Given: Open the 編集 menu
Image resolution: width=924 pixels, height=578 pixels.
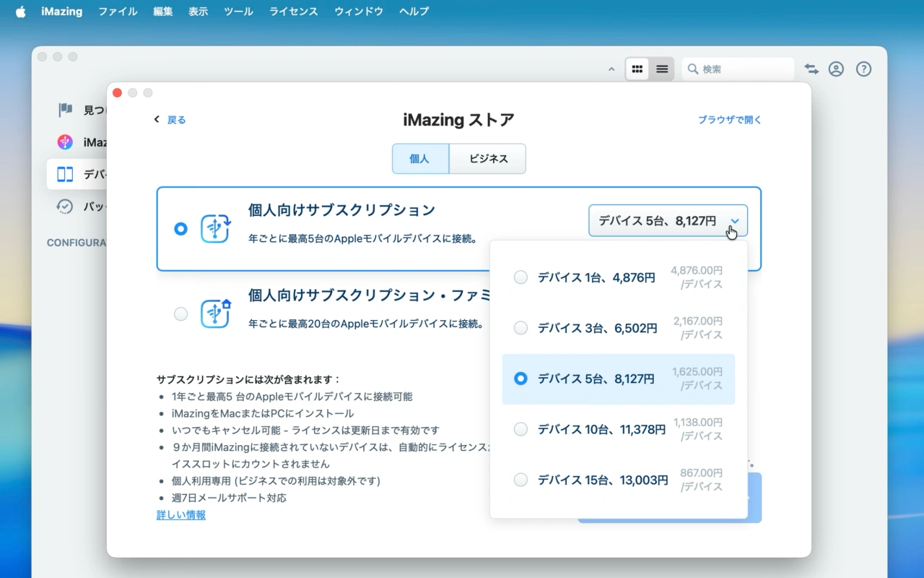Looking at the screenshot, I should [163, 12].
